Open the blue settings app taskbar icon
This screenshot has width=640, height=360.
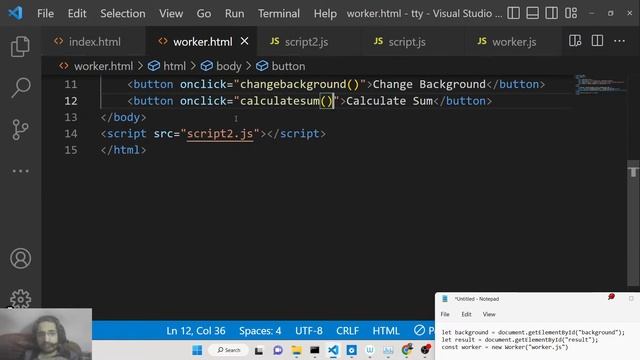[351, 350]
